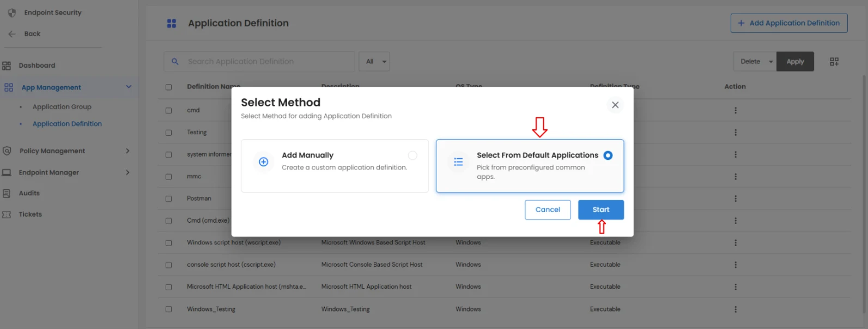Click the Endpoint Security shield icon
The image size is (868, 329).
(x=11, y=12)
